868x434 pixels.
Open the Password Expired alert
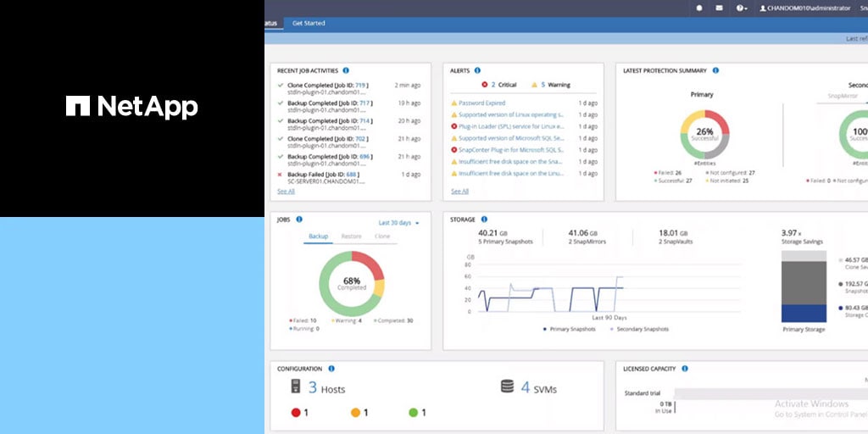481,103
